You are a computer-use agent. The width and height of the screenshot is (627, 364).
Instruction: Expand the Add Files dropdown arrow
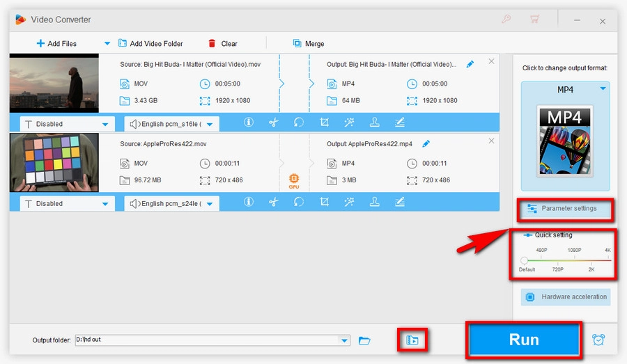[x=107, y=44]
